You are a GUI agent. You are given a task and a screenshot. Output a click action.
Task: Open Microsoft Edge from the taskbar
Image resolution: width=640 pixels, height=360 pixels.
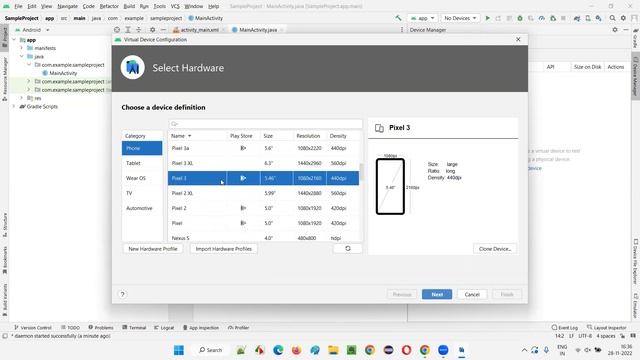(278, 350)
